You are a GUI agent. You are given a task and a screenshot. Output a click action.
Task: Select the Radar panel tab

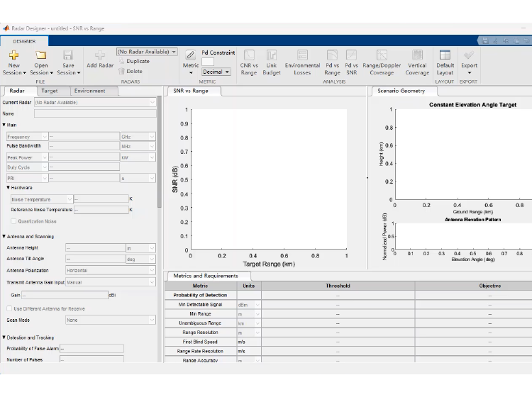[x=17, y=91]
